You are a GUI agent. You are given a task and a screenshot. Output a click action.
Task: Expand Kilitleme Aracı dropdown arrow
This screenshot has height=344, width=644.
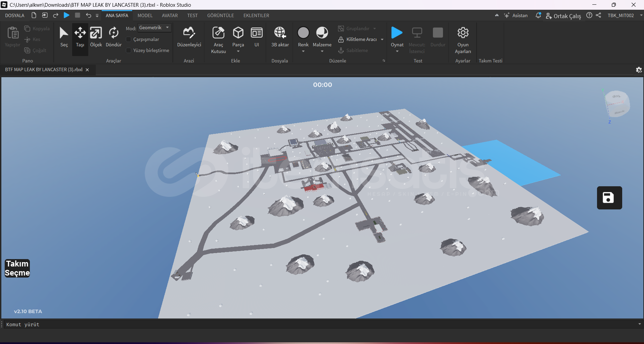tap(382, 39)
